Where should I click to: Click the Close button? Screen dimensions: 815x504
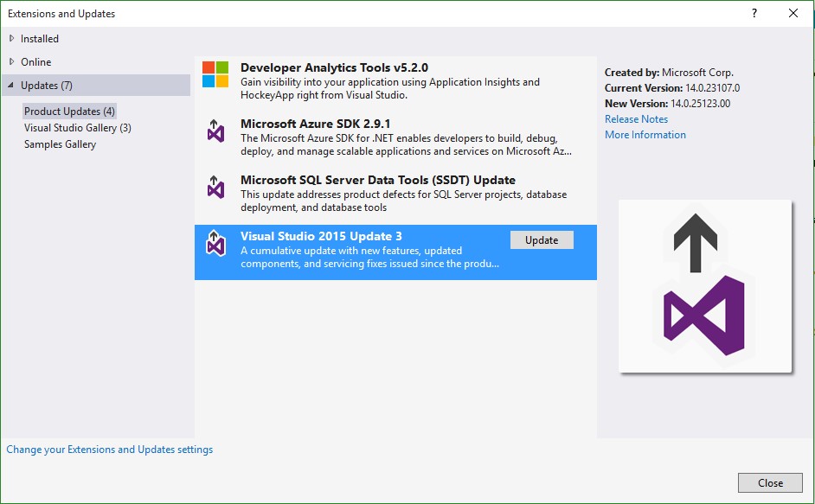(x=769, y=482)
